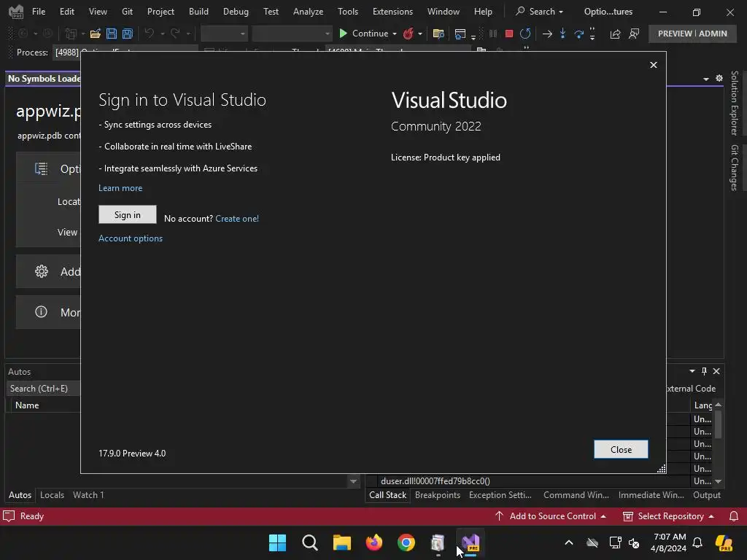Click the Visual Studio Preview taskbar icon
The height and width of the screenshot is (560, 747).
471,542
